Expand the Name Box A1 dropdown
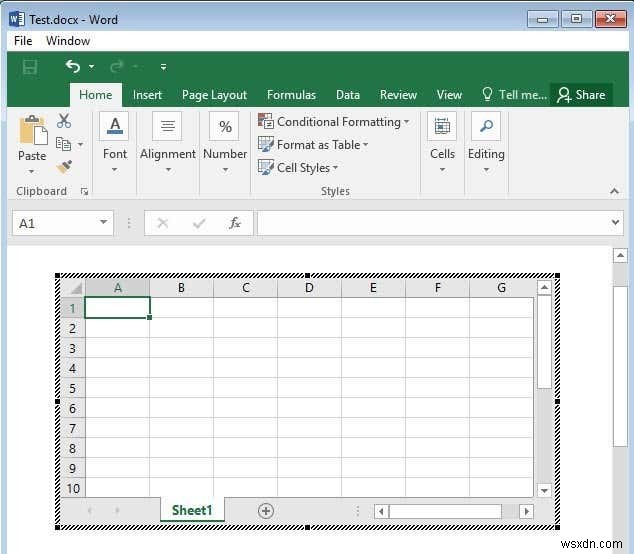The width and height of the screenshot is (634, 554). tap(104, 222)
